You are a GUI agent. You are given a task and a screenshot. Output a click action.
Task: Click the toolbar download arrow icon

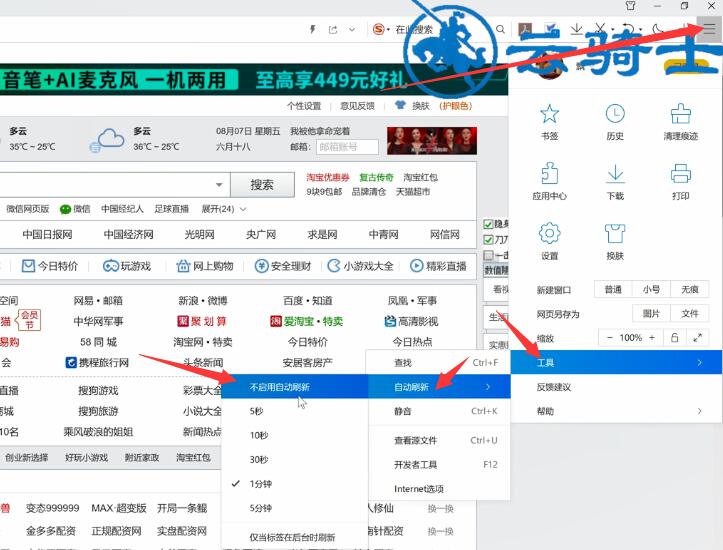[576, 29]
